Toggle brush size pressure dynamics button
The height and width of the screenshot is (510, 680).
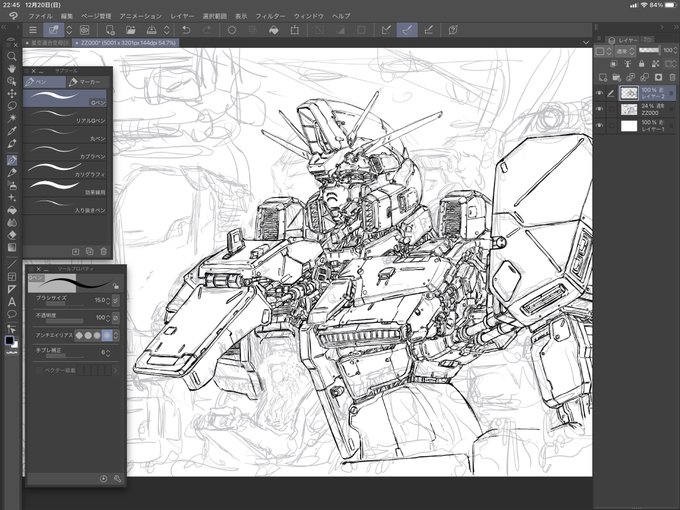point(116,300)
